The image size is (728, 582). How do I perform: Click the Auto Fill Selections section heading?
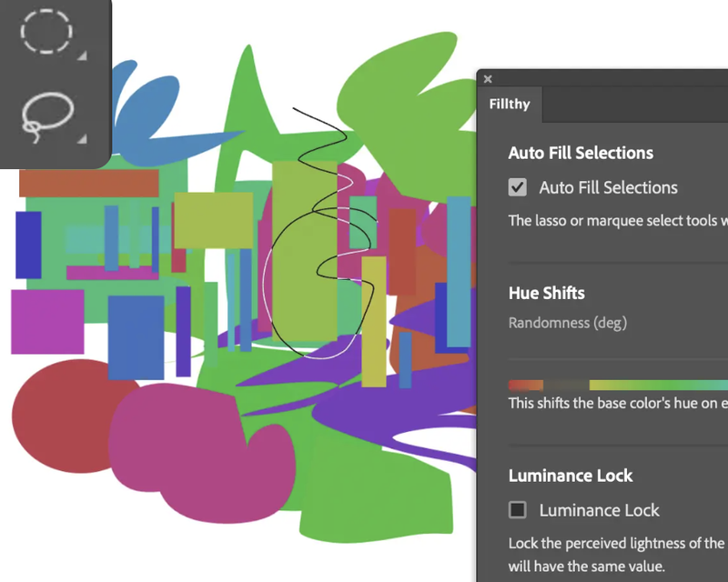[581, 153]
